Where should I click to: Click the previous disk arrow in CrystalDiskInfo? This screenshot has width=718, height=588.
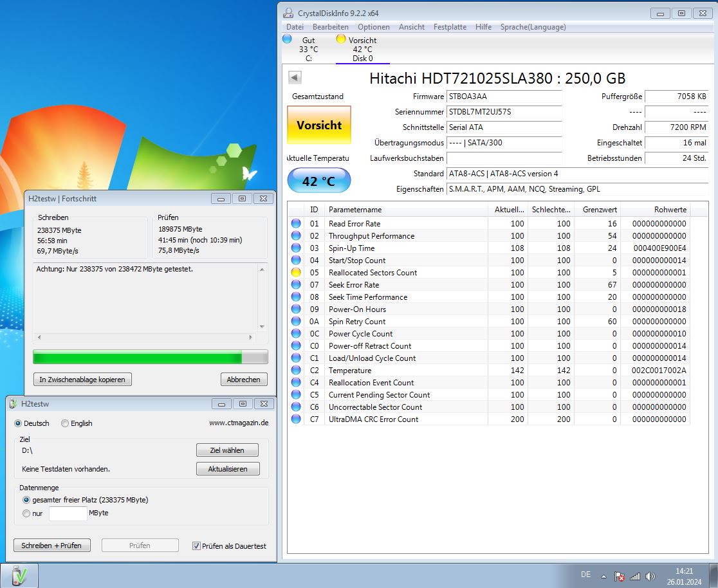click(295, 77)
